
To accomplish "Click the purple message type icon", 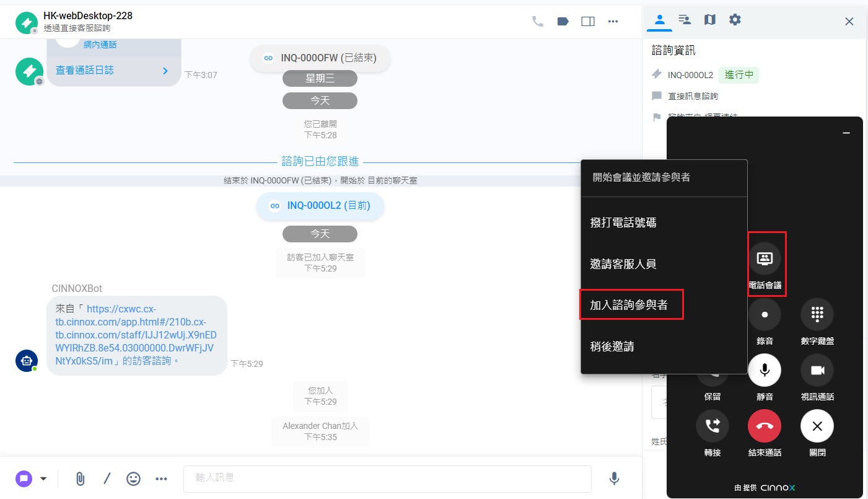I will click(24, 479).
